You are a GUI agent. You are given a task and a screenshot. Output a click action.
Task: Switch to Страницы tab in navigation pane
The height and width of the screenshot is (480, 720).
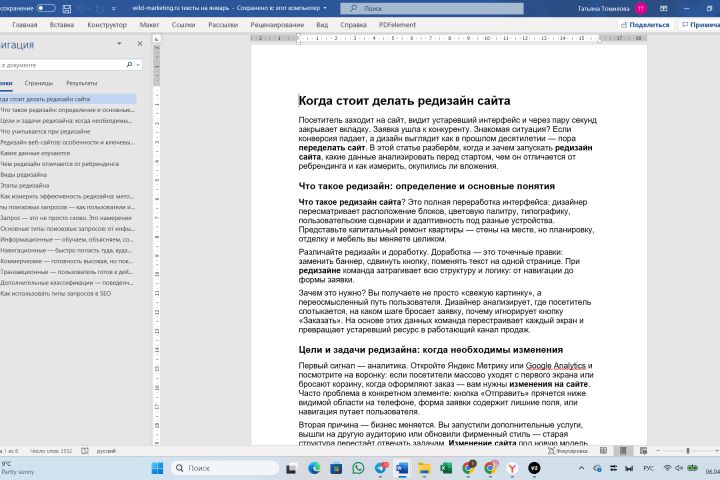tap(39, 83)
